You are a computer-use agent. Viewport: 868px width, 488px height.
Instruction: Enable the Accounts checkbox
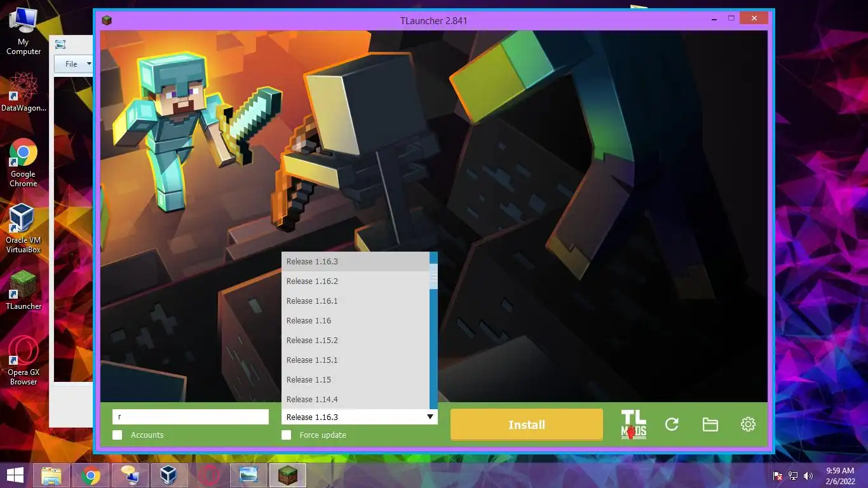(117, 435)
